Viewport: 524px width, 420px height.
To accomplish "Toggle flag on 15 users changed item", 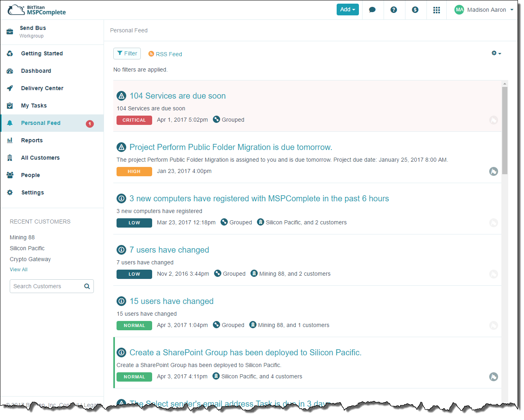I will [x=494, y=325].
